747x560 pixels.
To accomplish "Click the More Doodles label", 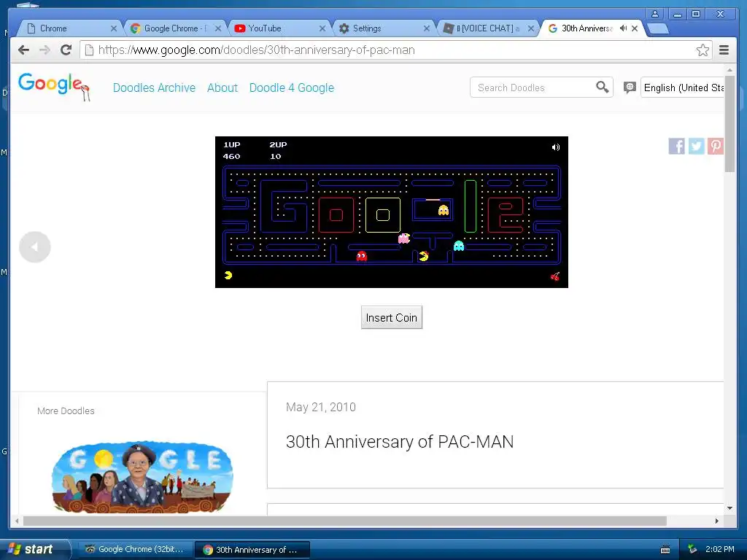I will click(66, 411).
